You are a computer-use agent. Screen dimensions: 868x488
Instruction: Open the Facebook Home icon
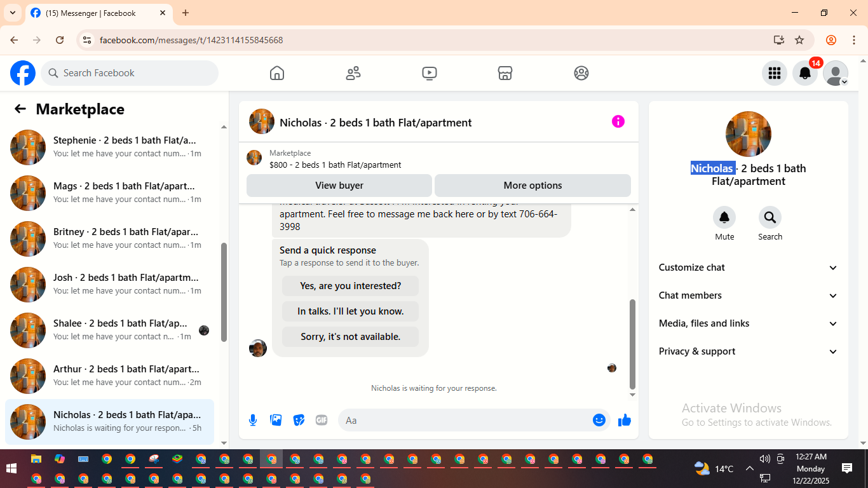277,73
